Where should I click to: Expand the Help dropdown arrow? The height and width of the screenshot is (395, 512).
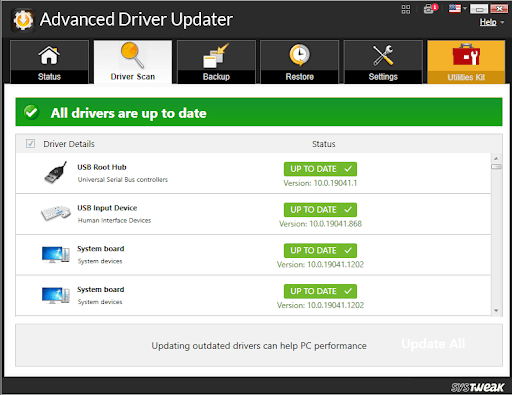tap(502, 23)
